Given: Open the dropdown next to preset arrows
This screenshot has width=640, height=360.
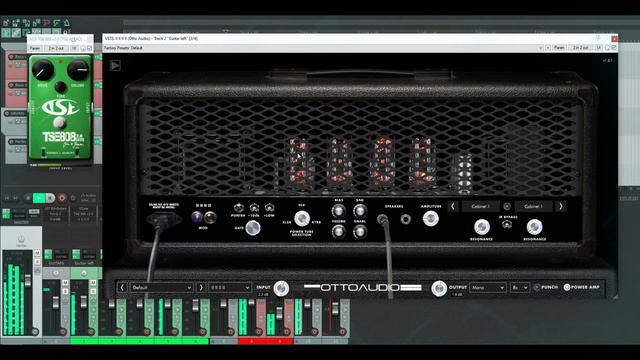Looking at the screenshot, I should tap(230, 287).
